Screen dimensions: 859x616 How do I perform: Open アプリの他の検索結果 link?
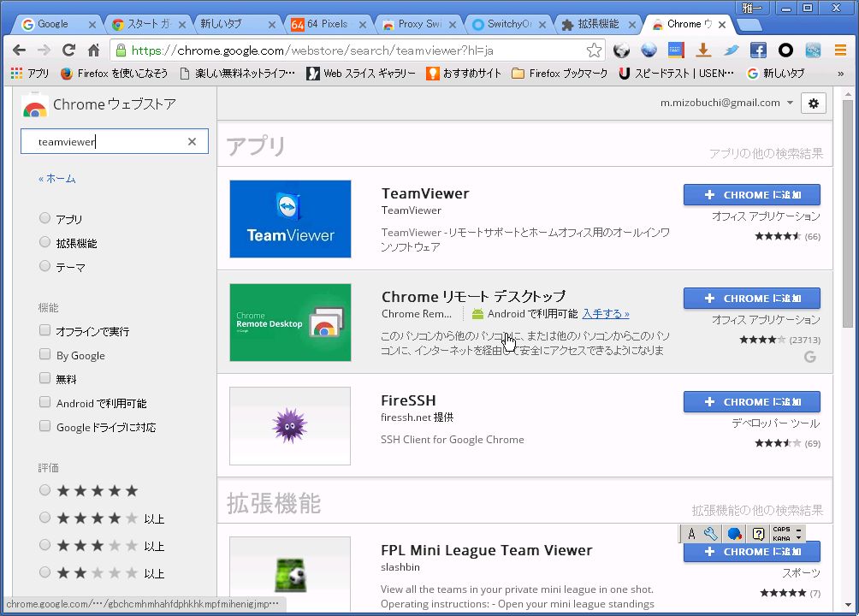766,153
